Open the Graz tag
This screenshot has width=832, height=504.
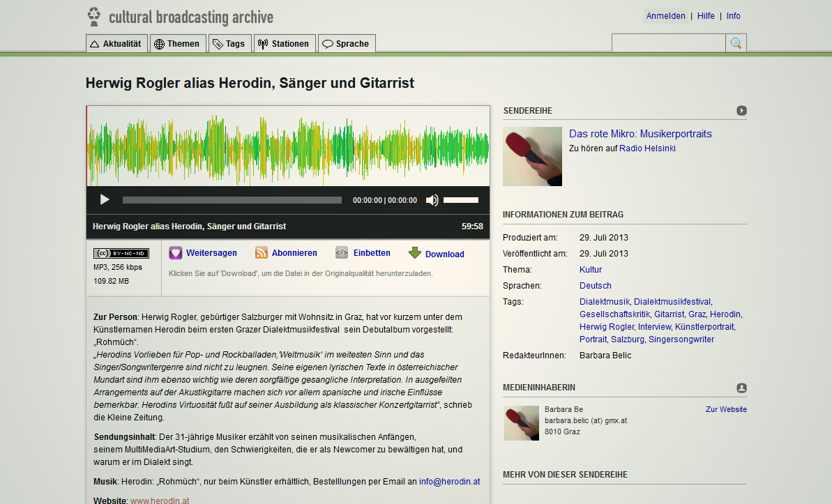(697, 314)
